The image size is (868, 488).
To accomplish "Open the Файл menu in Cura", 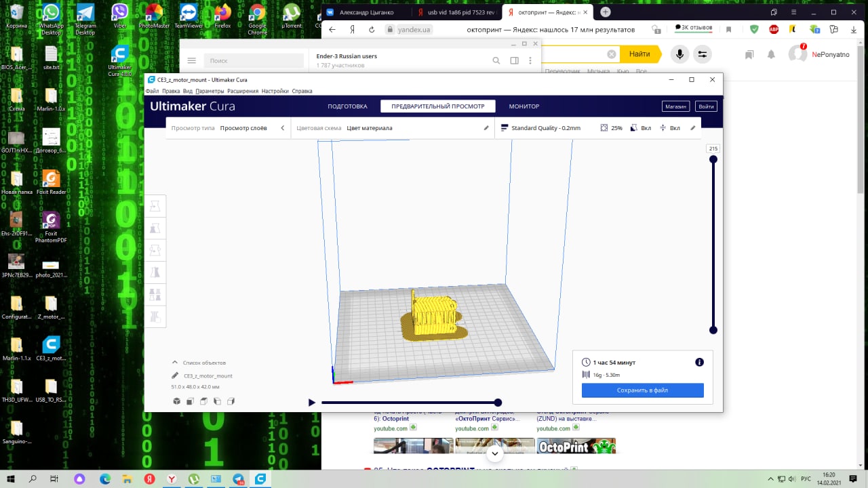I will pos(153,91).
